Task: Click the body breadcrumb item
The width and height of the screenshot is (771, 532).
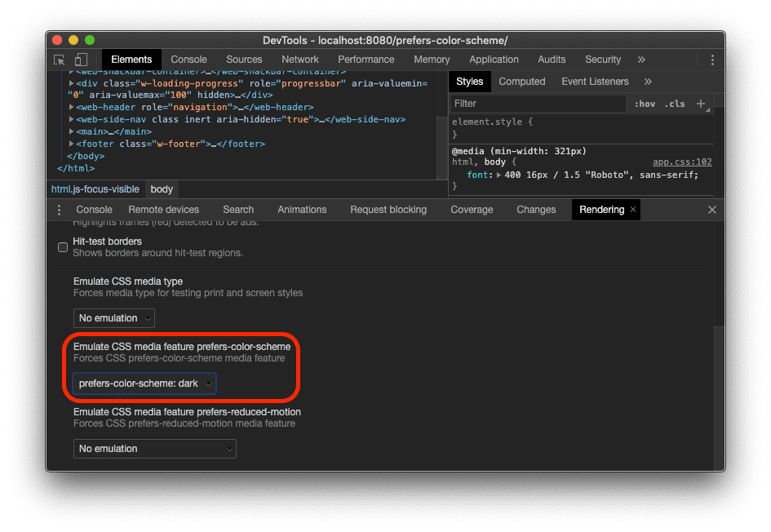Action: click(x=161, y=188)
